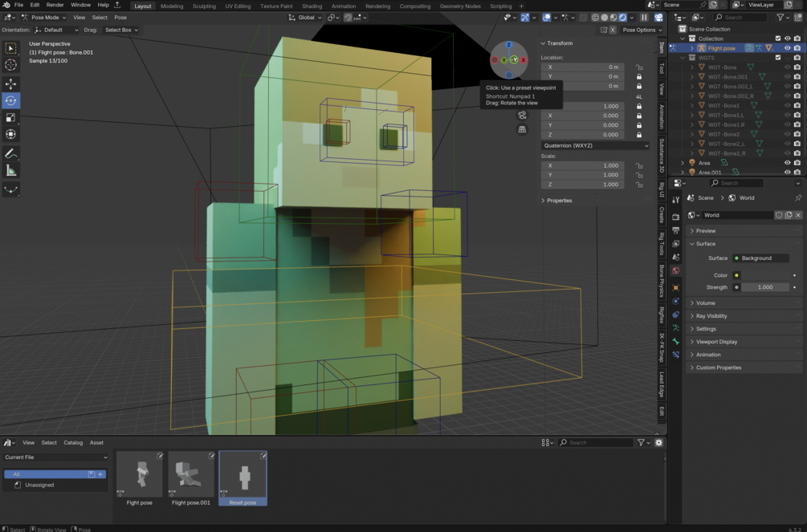Uncheck Collection exclude checkbox
The width and height of the screenshot is (807, 532).
pos(778,39)
